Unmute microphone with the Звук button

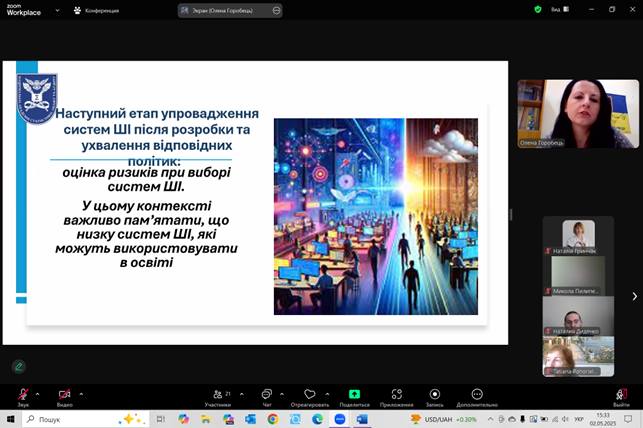(x=21, y=394)
